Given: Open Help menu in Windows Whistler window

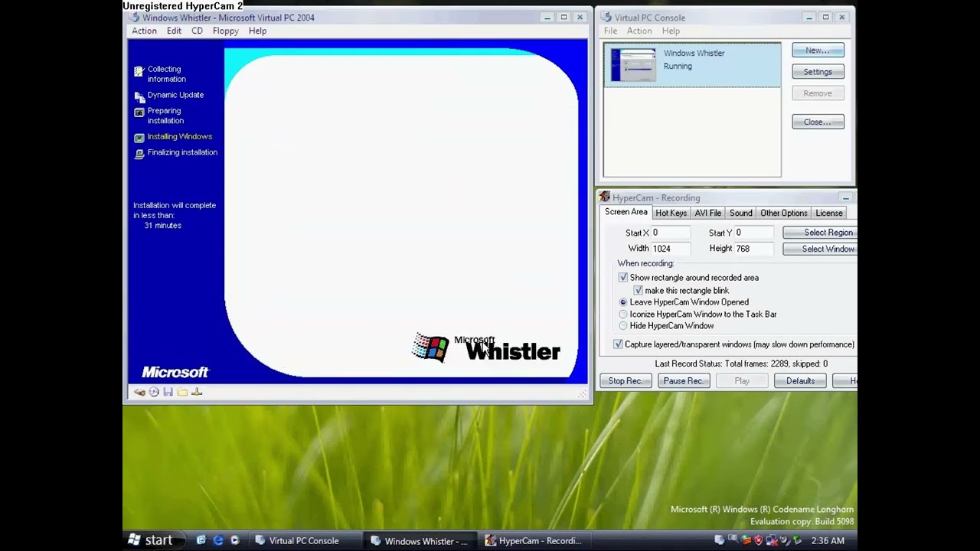Looking at the screenshot, I should click(257, 31).
